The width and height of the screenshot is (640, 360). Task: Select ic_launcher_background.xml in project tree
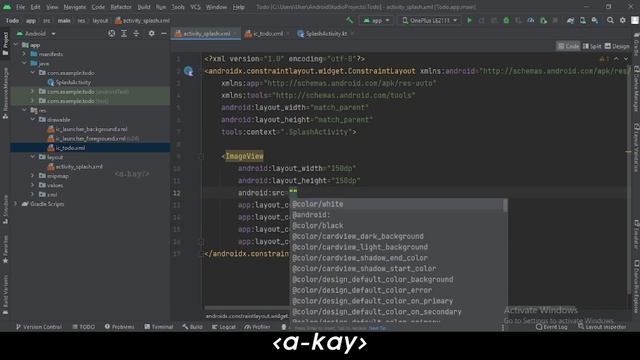pos(87,129)
